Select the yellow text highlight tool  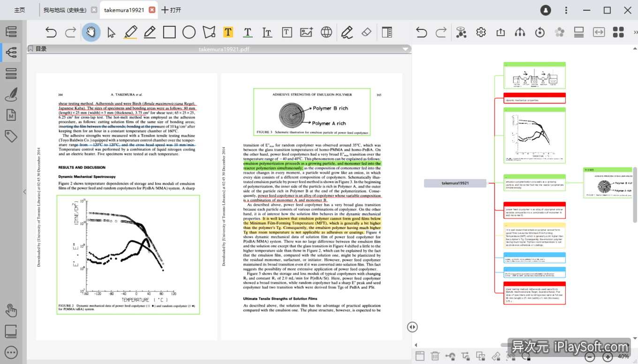click(x=228, y=32)
